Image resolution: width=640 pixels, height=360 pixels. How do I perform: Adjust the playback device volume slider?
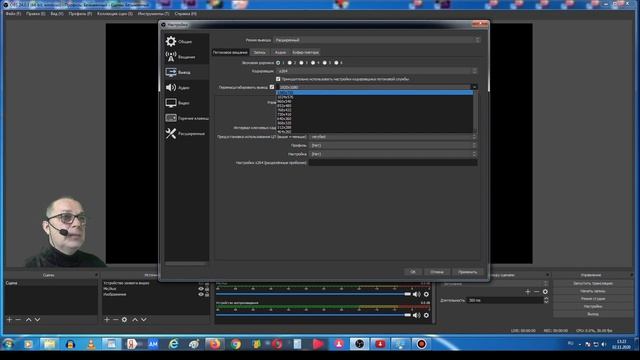[313, 315]
